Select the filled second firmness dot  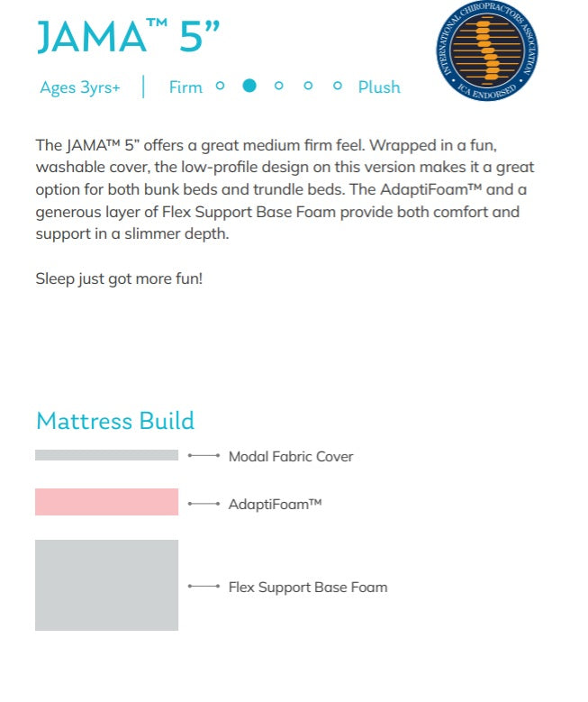click(x=249, y=86)
